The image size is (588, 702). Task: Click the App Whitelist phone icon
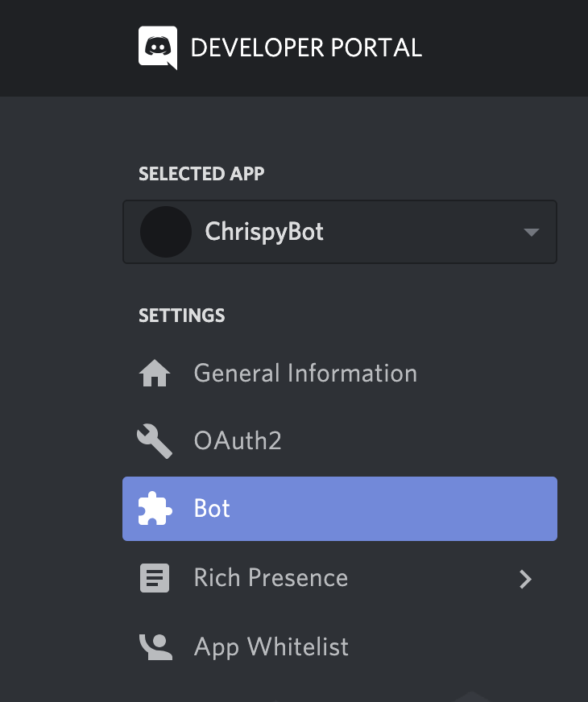tap(155, 646)
